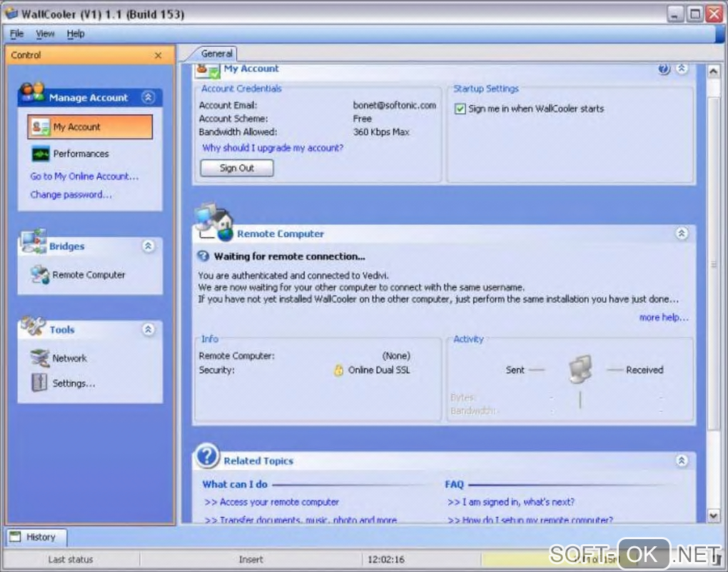Open Settings in Tools section
Screen dimensions: 728x572
74,383
